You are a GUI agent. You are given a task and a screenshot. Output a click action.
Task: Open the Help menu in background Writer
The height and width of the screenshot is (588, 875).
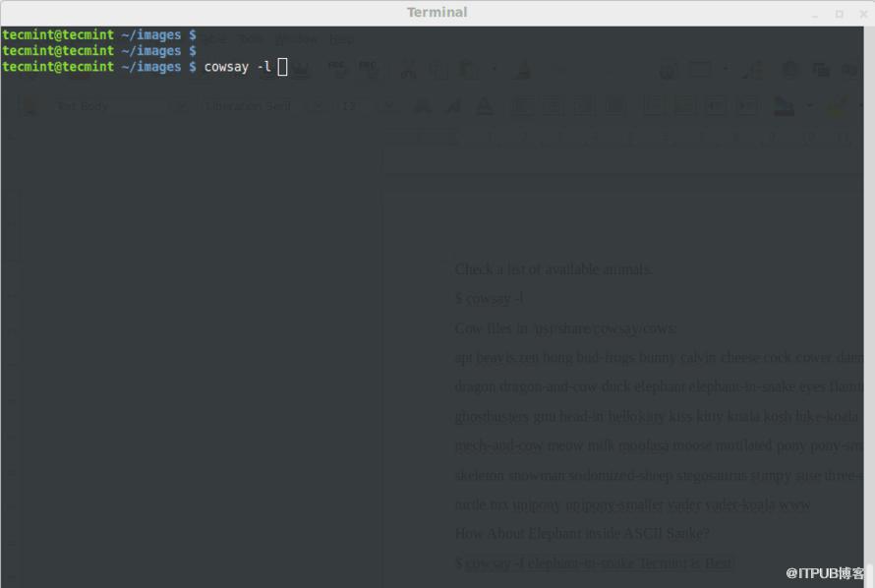click(341, 39)
